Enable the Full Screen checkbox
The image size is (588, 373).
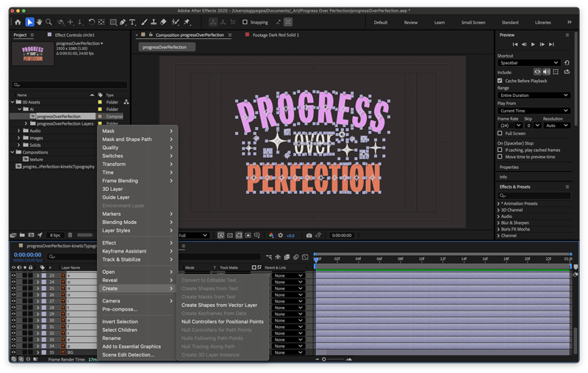(x=501, y=134)
